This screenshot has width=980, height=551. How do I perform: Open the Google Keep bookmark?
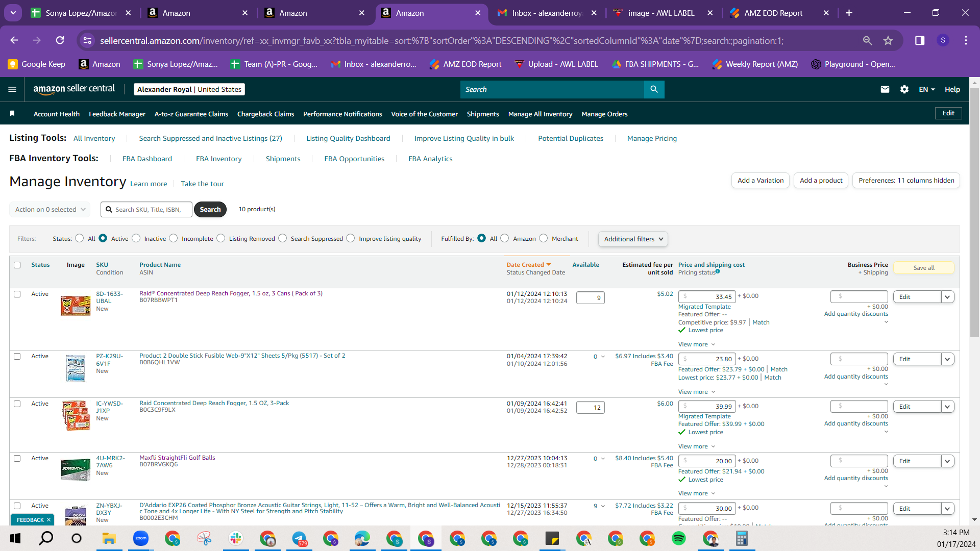tap(36, 64)
